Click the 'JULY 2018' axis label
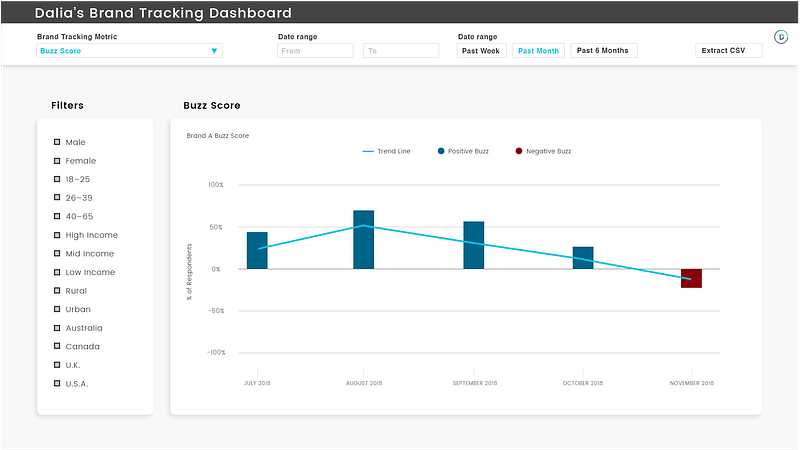 [257, 383]
